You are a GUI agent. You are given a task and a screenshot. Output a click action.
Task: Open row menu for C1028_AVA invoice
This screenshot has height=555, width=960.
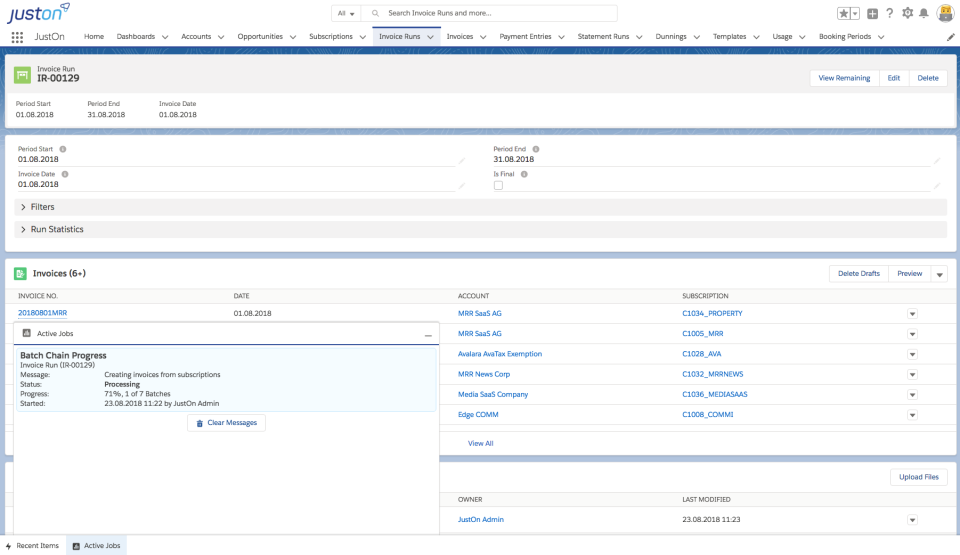(x=912, y=354)
